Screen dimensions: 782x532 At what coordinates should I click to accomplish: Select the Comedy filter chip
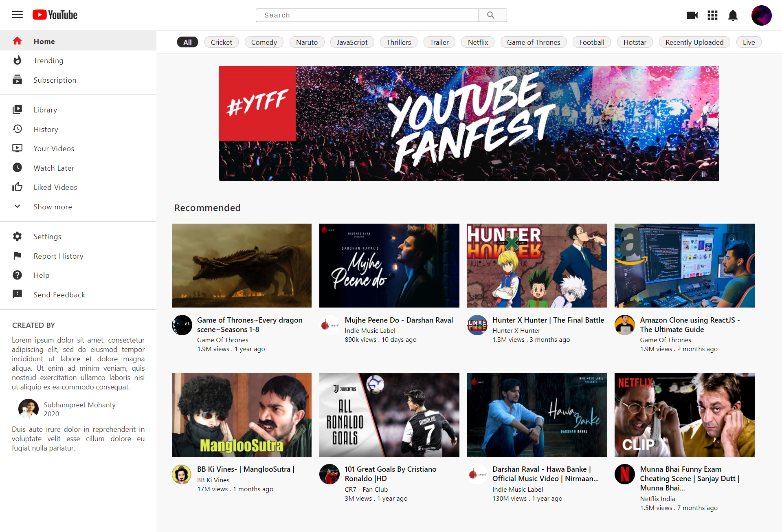[x=264, y=42]
